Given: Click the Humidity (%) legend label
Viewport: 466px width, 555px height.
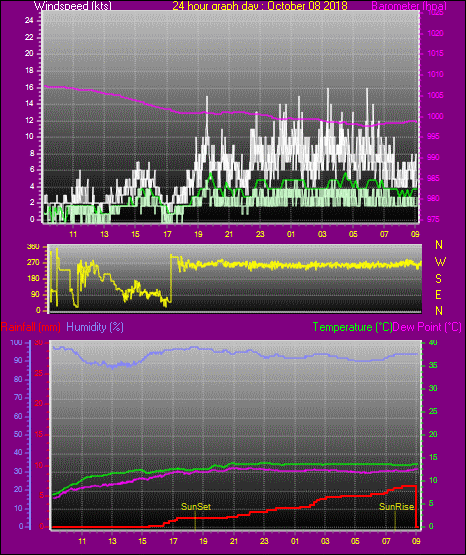Looking at the screenshot, I should click(95, 327).
